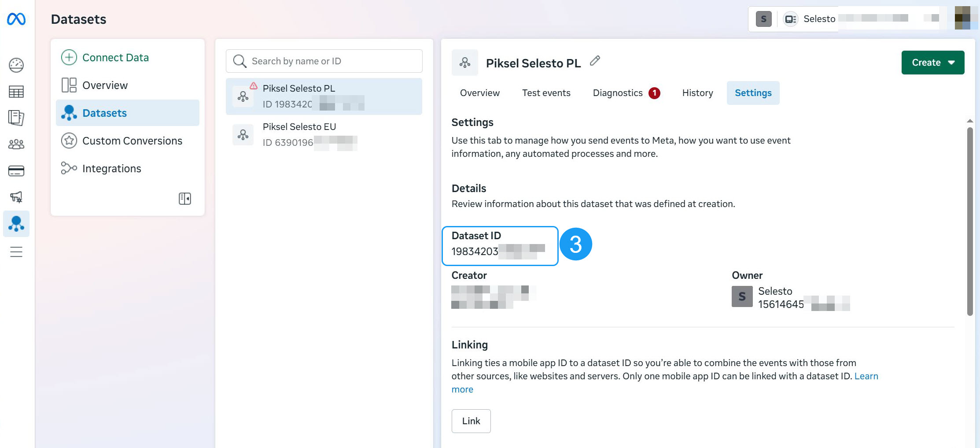The image size is (980, 448).
Task: Open the hamburger all tools menu
Action: point(16,252)
